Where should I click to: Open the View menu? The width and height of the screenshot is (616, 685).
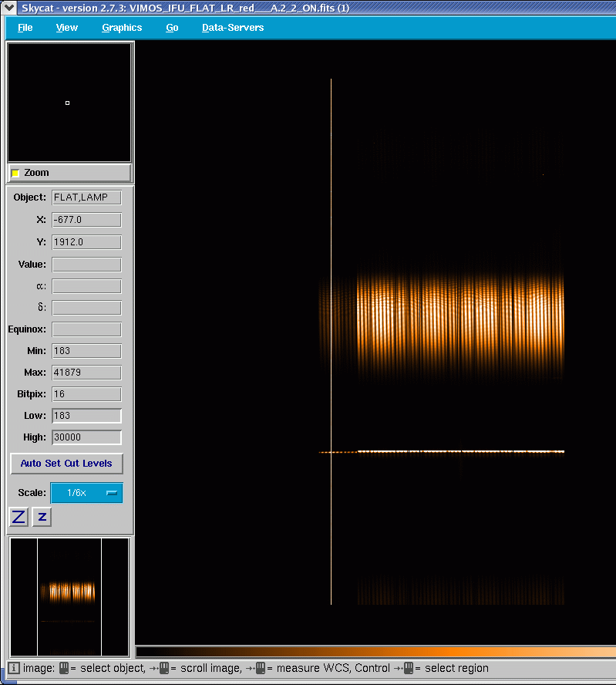tap(66, 27)
